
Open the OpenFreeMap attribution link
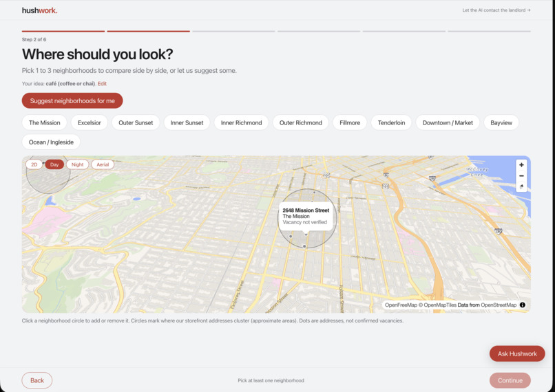pyautogui.click(x=401, y=305)
